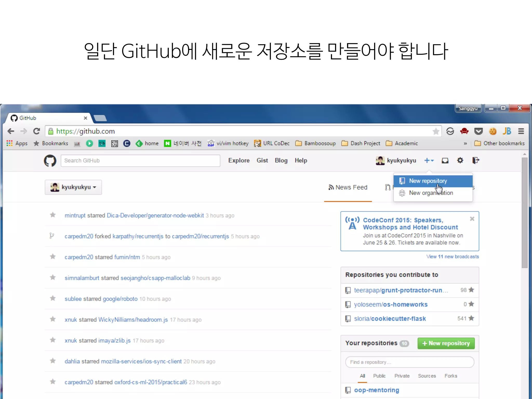Open the Dash Project bookmark folder
Image resolution: width=532 pixels, height=399 pixels.
pyautogui.click(x=361, y=143)
